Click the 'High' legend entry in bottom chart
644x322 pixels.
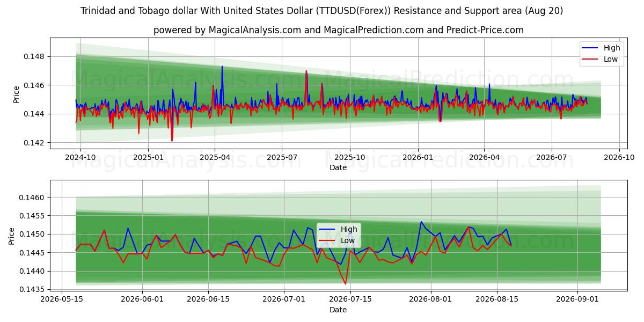(x=349, y=230)
